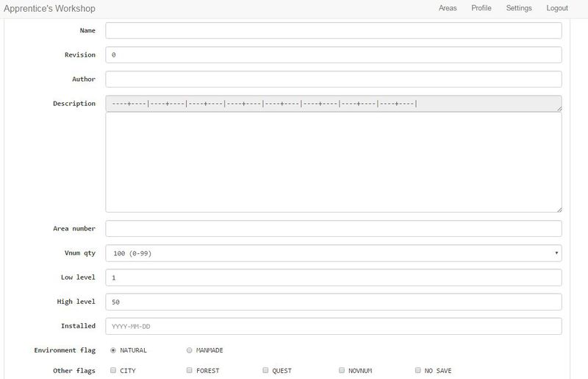
Task: Enable the CITY flag checkbox
Action: (x=112, y=371)
